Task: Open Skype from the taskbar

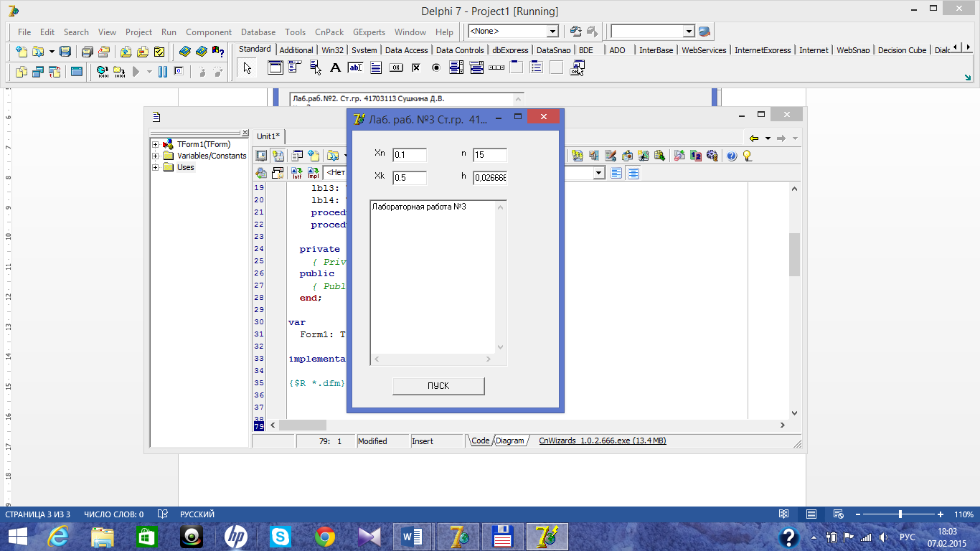Action: point(281,537)
